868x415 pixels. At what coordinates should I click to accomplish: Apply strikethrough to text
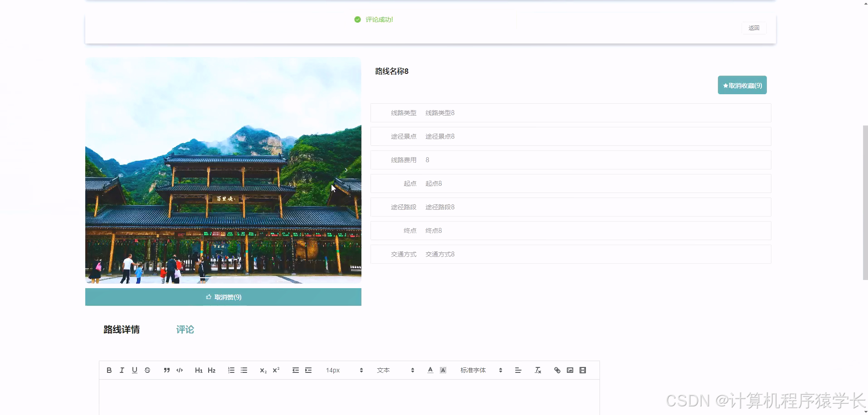pyautogui.click(x=147, y=370)
